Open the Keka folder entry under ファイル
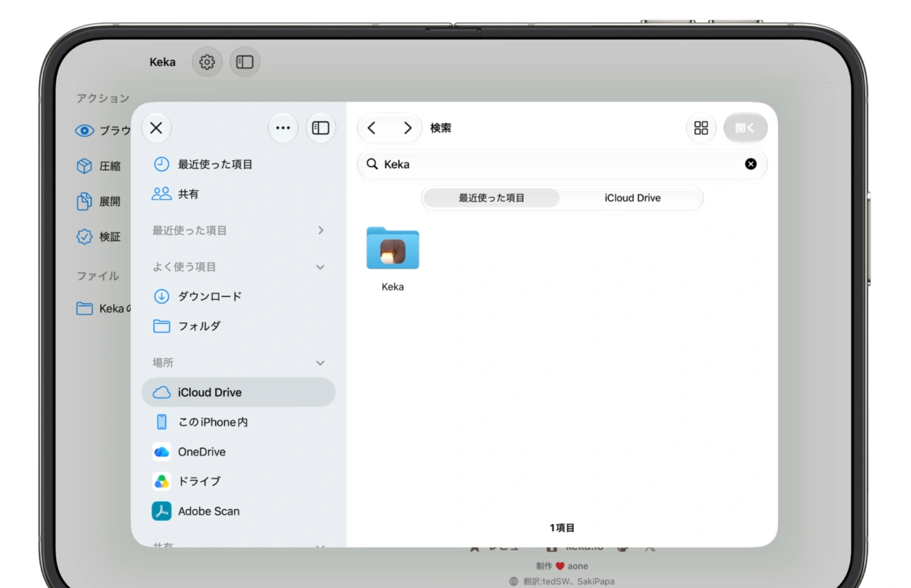The height and width of the screenshot is (588, 911). [x=103, y=308]
